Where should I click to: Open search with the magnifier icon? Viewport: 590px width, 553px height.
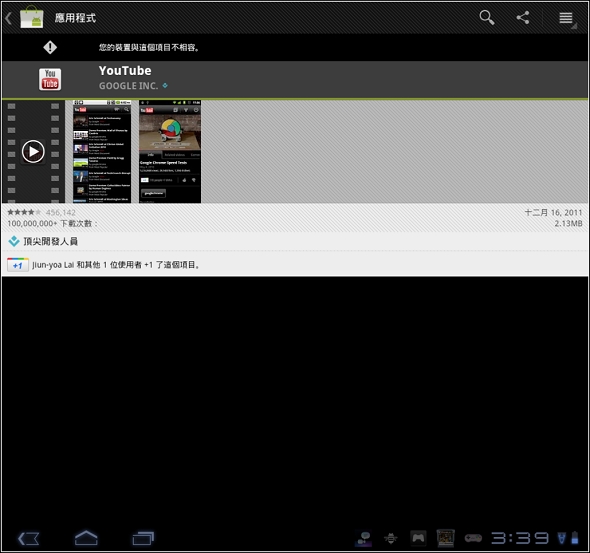[487, 17]
